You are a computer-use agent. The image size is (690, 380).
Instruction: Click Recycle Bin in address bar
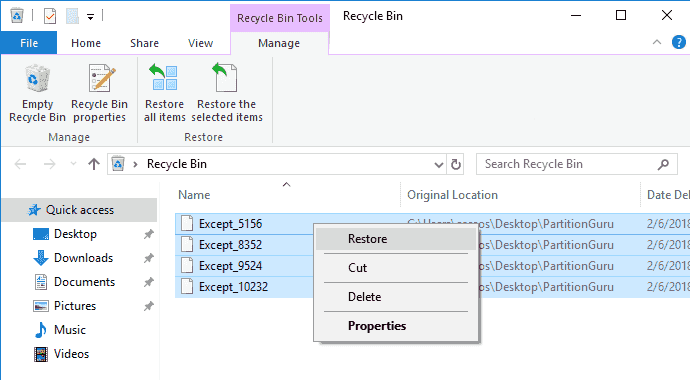click(x=177, y=164)
